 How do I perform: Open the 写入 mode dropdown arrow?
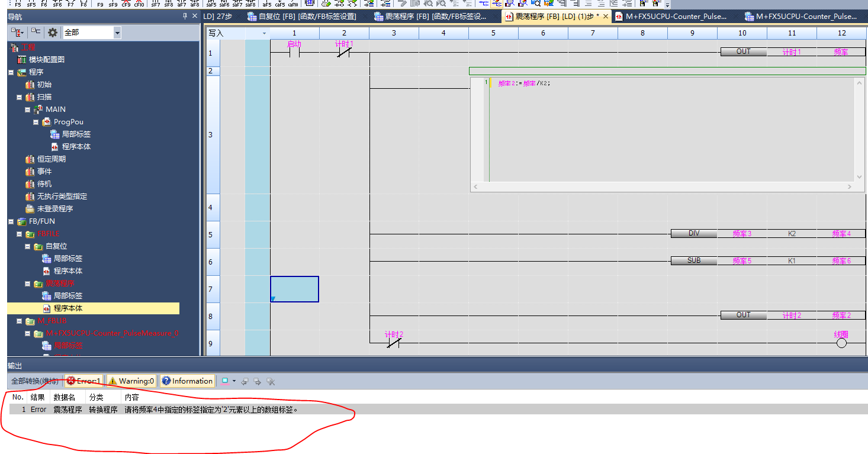[x=264, y=34]
